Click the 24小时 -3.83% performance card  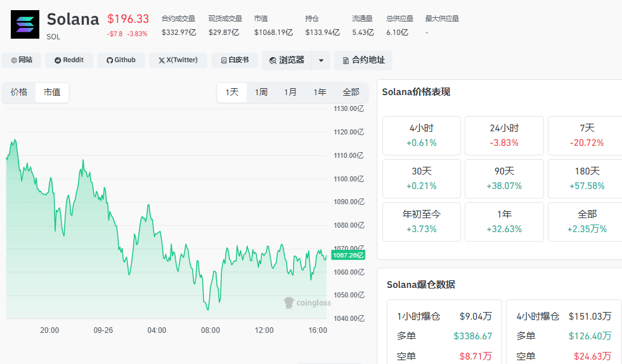[504, 136]
